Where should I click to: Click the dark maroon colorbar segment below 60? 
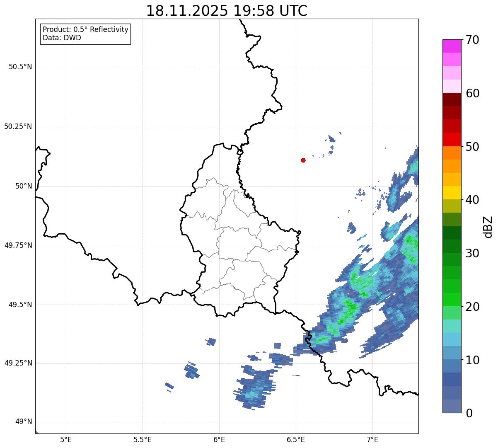(452, 99)
